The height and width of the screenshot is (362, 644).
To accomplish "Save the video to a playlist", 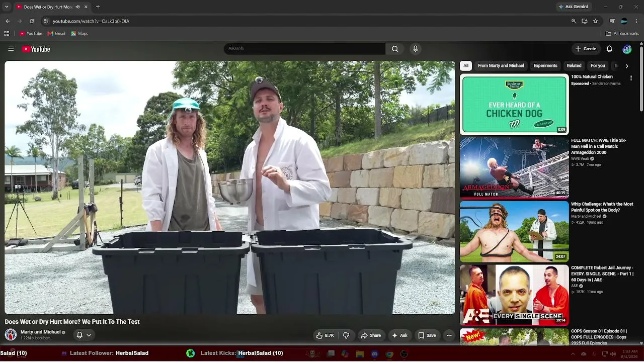I will (427, 335).
